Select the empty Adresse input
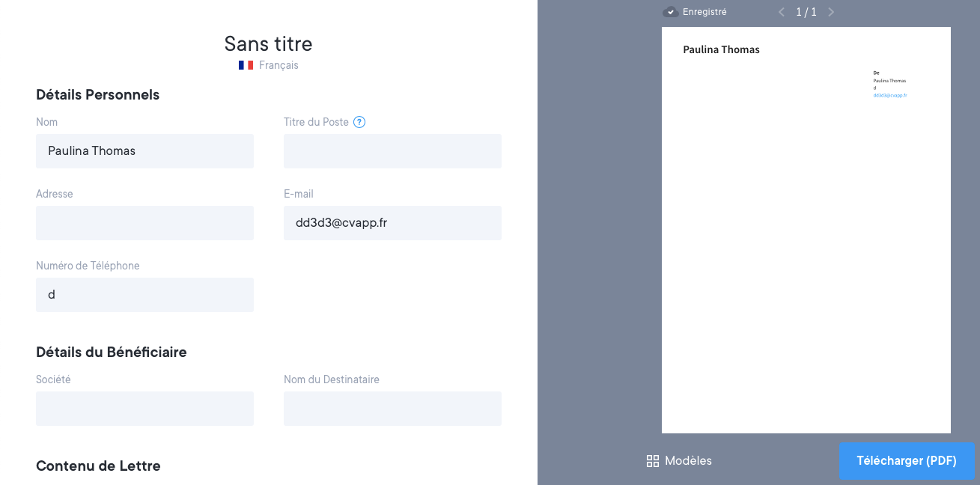Image resolution: width=980 pixels, height=485 pixels. tap(144, 223)
